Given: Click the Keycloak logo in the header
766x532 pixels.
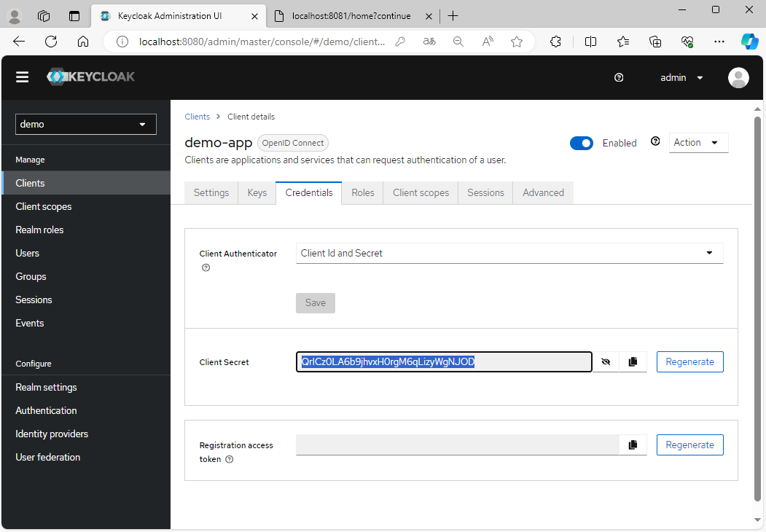Looking at the screenshot, I should [x=90, y=76].
